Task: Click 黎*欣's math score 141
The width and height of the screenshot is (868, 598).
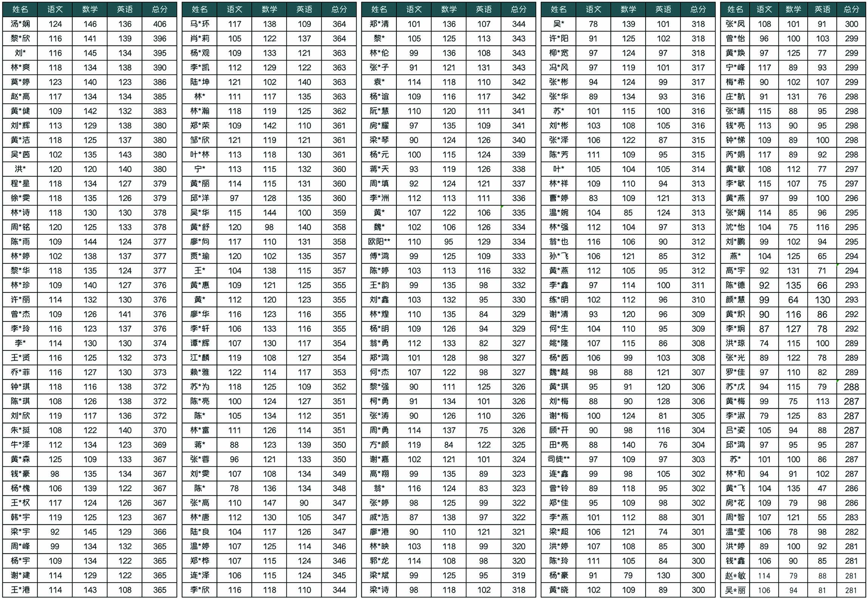Action: click(x=90, y=38)
